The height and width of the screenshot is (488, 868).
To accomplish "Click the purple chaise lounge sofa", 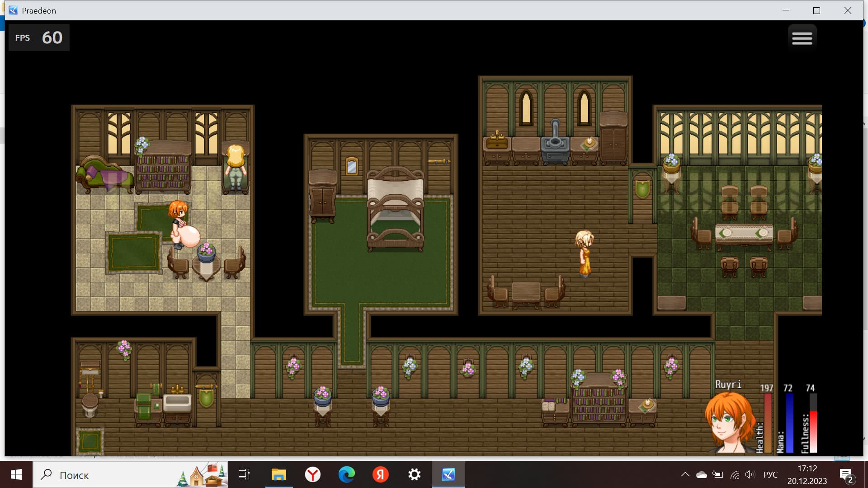I will (105, 175).
